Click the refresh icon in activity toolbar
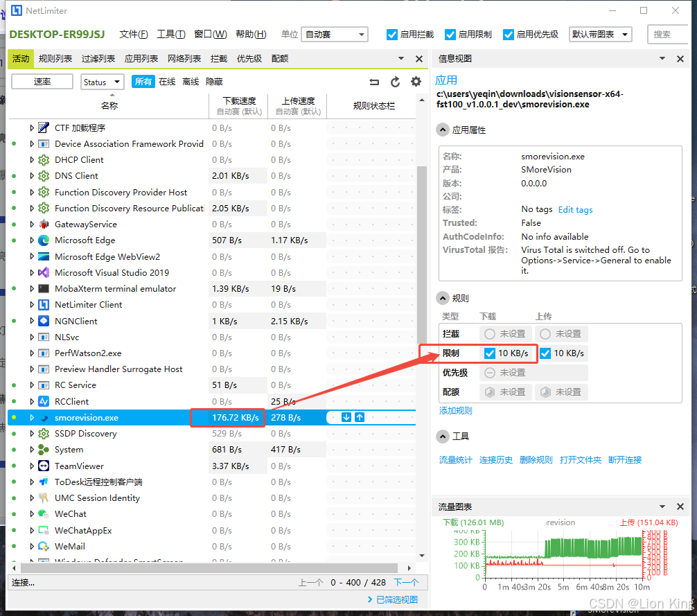 (395, 82)
